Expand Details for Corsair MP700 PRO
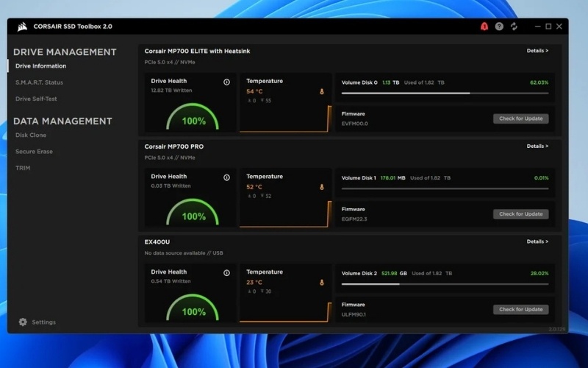The height and width of the screenshot is (368, 588). point(537,146)
